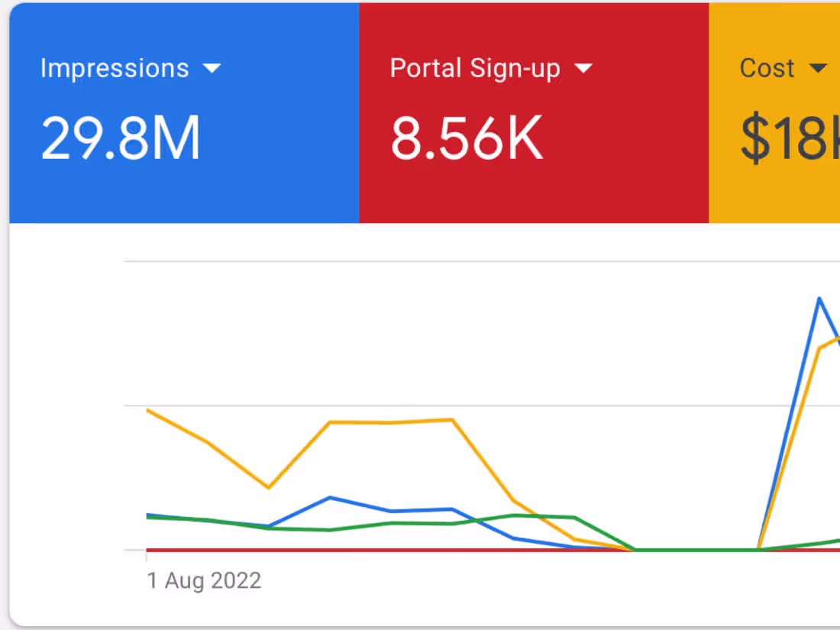Click the chart baseline red series
Viewport: 840px width, 630px height.
click(382, 549)
